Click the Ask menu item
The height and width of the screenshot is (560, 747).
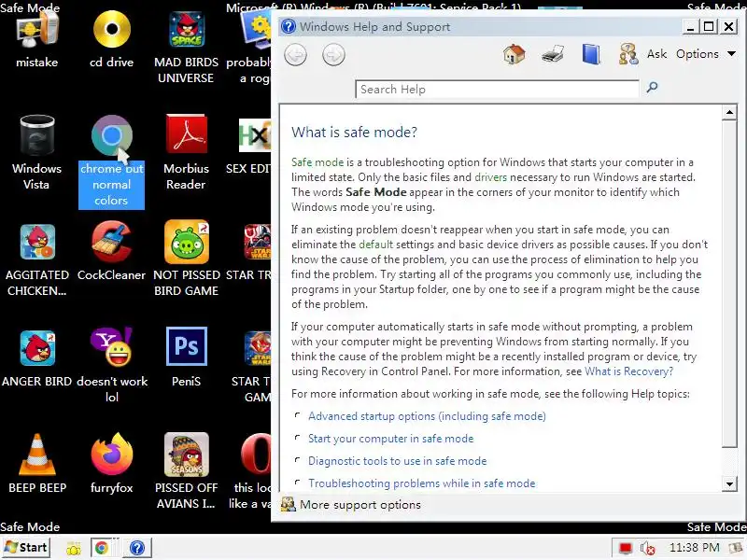click(656, 54)
